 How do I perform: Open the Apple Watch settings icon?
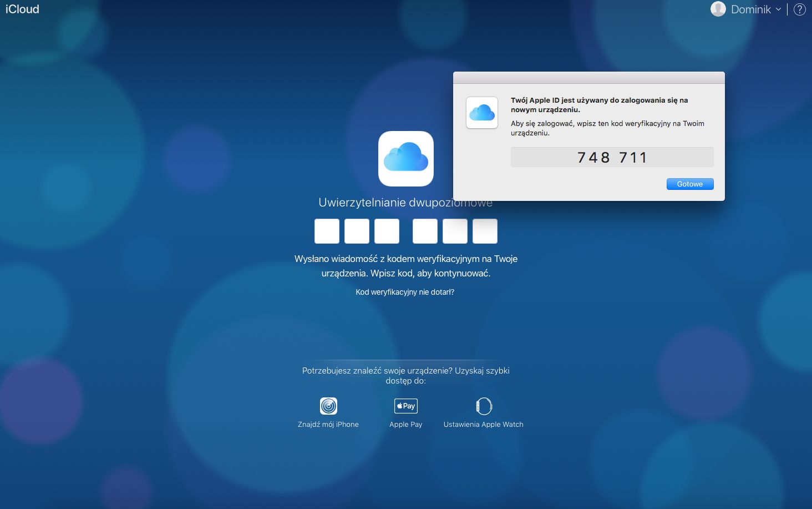coord(484,406)
